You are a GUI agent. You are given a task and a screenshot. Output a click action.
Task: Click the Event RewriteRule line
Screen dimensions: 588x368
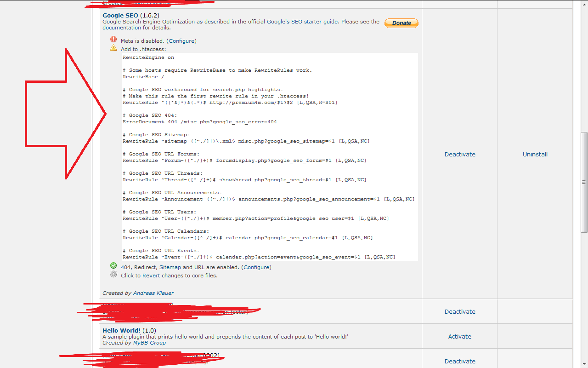pos(259,257)
